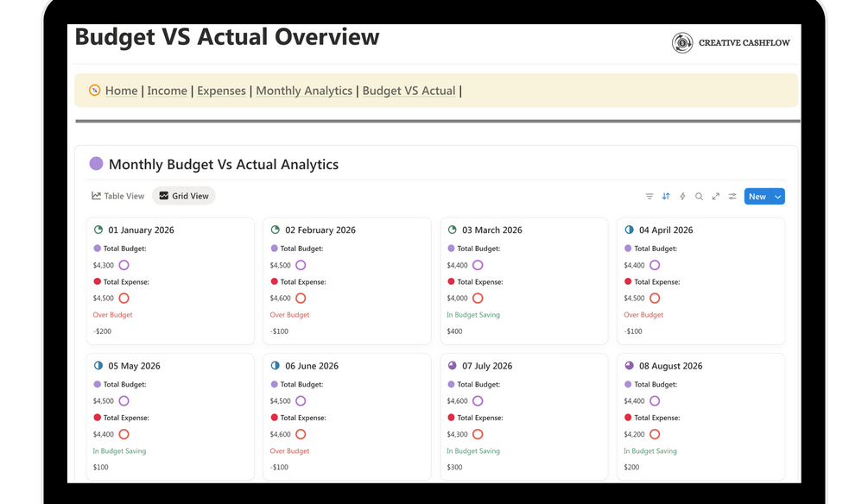This screenshot has height=504, width=868.
Task: Click the search magnifier icon
Action: (699, 197)
